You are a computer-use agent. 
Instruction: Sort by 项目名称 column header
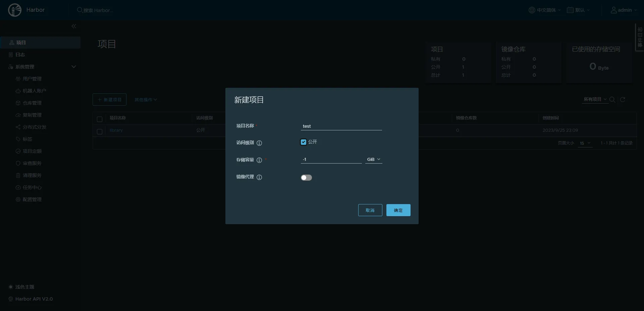point(118,118)
